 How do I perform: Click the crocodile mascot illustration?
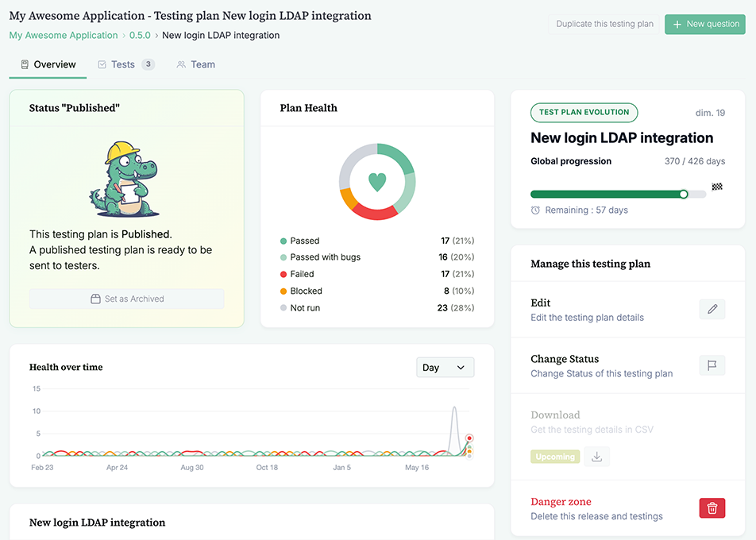pos(125,179)
